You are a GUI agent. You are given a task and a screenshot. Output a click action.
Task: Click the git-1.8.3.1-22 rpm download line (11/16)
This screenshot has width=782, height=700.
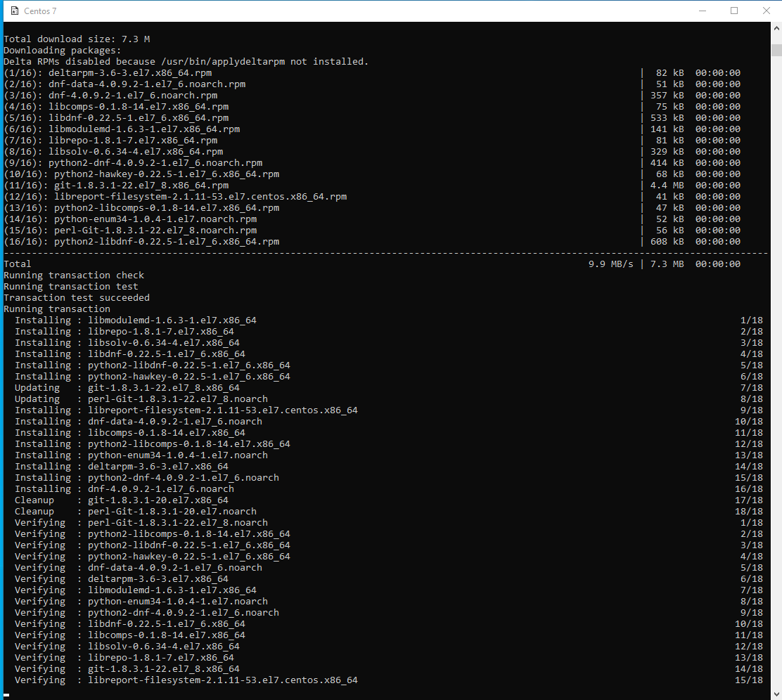click(141, 186)
